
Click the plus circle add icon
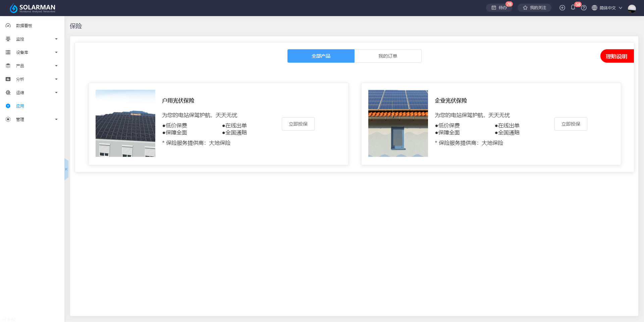pos(562,8)
